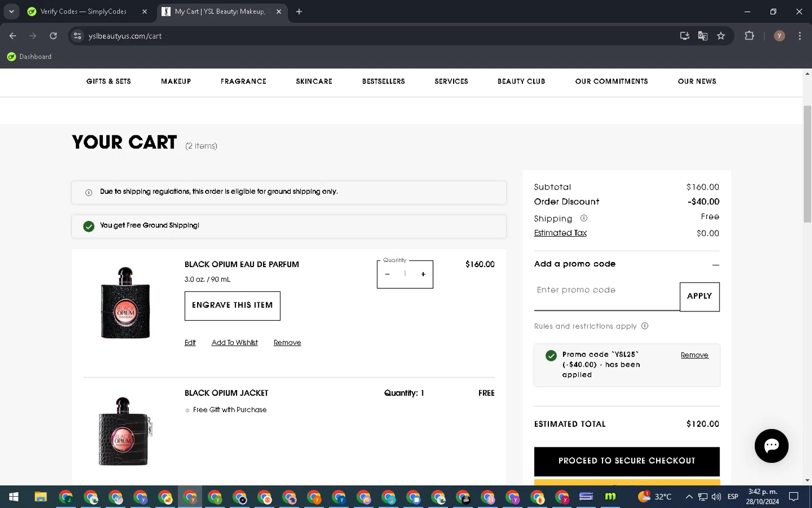812x508 pixels.
Task: Edit the Black Opium Eau de Parfum item
Action: [x=190, y=343]
